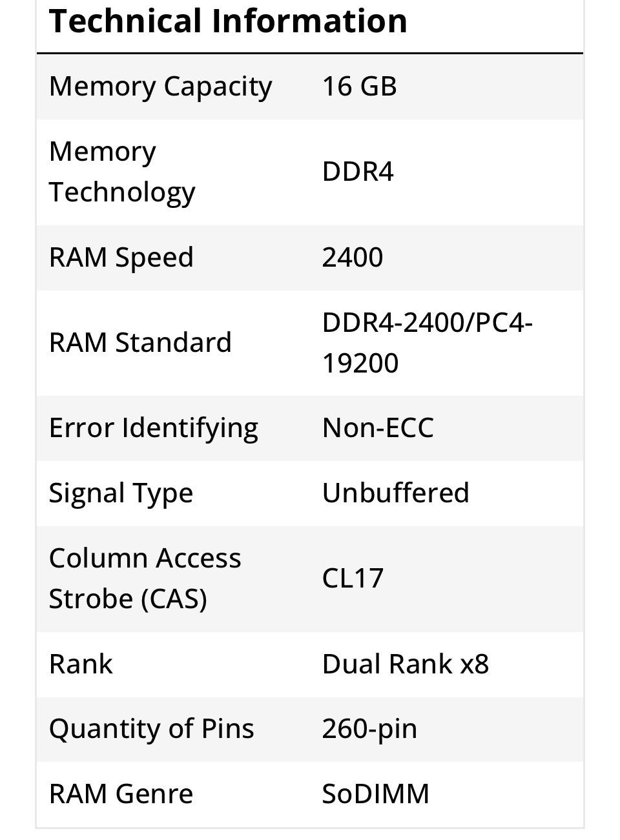The image size is (620, 840).
Task: Select the Rank row label
Action: pos(81,664)
